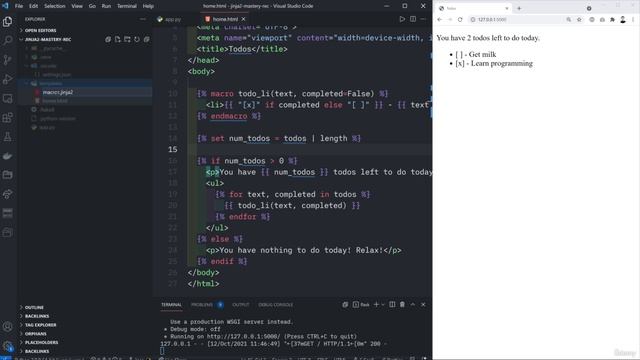Click the terminal URL http://127.0.0.1:5000/
The image size is (640, 360).
tap(243, 337)
